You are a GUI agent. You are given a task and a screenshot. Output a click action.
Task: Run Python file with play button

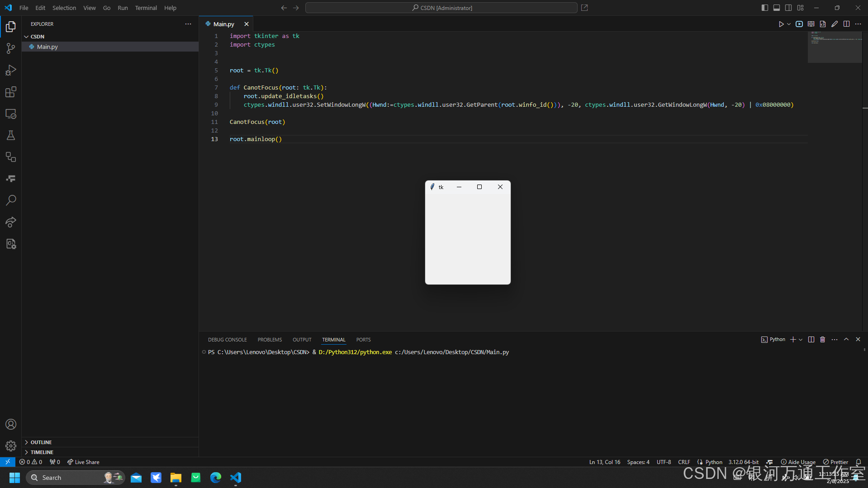[781, 24]
